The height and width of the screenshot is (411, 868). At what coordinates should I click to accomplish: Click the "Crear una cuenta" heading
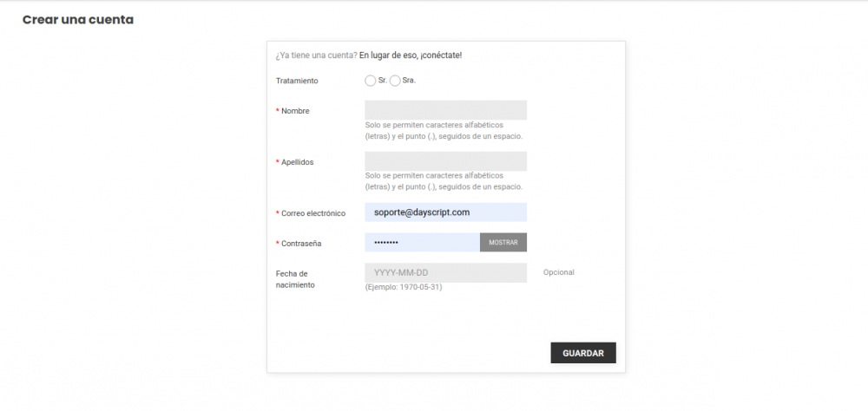(78, 19)
